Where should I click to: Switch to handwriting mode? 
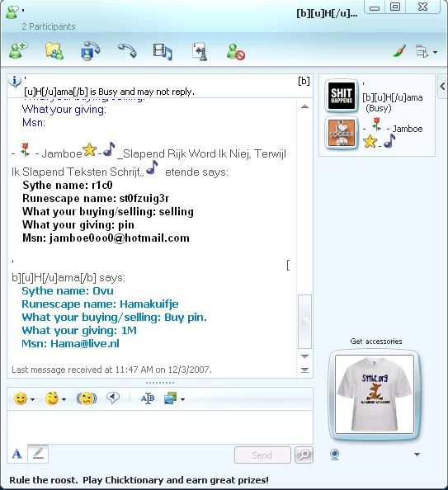pyautogui.click(x=38, y=454)
